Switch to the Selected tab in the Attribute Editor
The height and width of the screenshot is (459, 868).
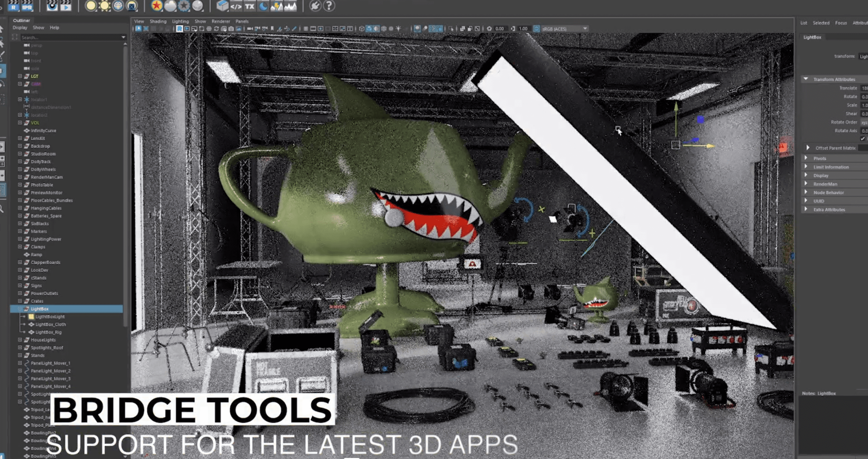821,23
